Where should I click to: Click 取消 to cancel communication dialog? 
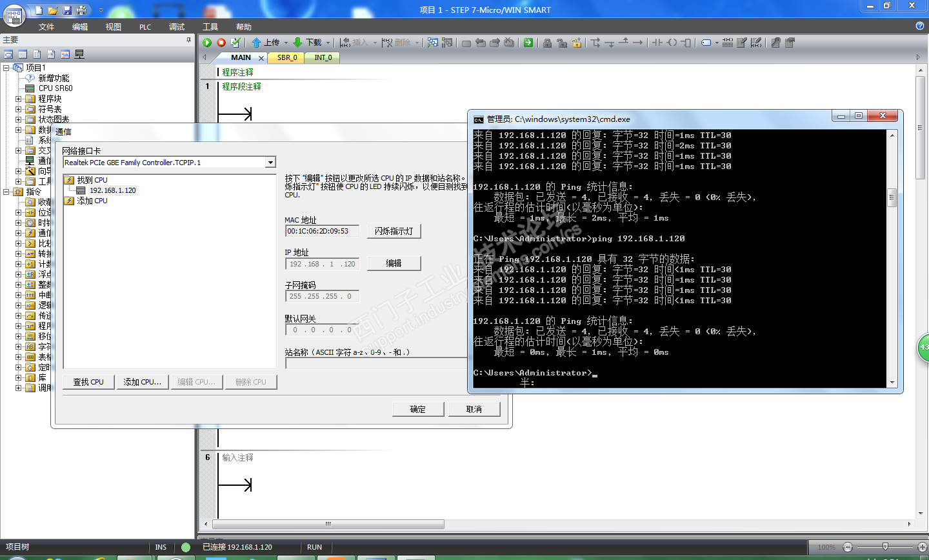[x=474, y=409]
